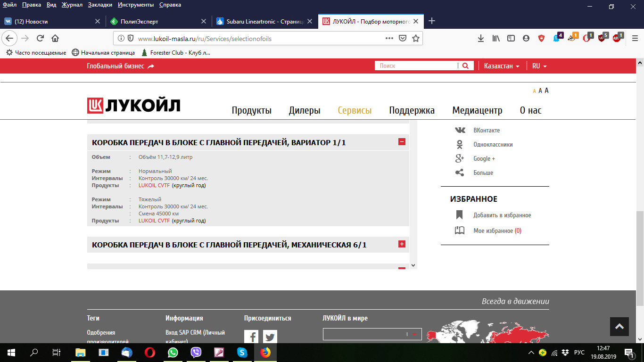Open LUKOIL CVTF link under Тяжелый mode

click(x=154, y=221)
